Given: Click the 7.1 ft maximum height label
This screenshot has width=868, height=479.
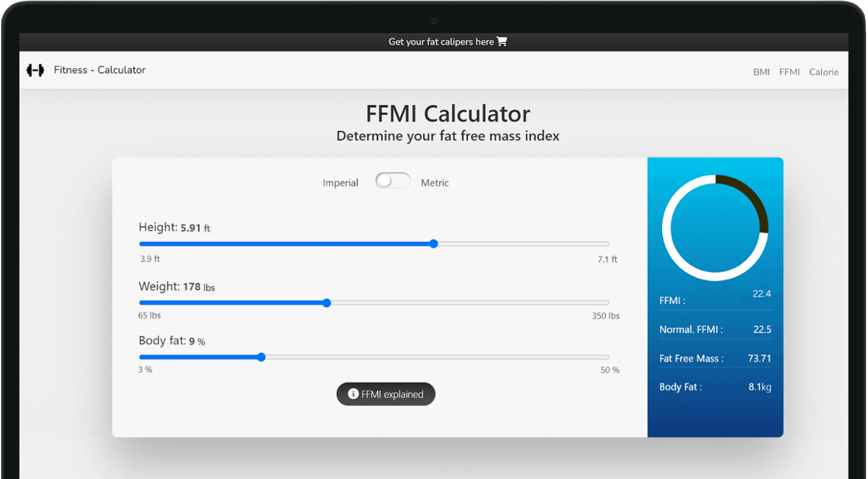Looking at the screenshot, I should (x=607, y=259).
